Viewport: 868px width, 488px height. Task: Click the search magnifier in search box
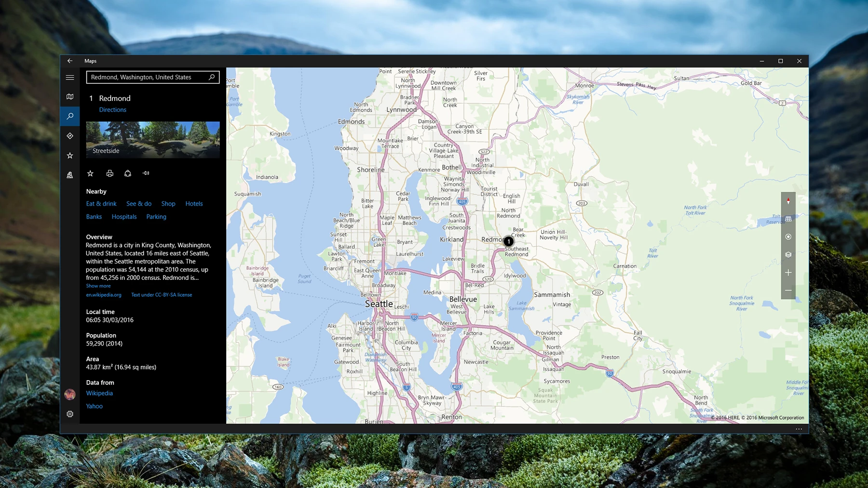click(x=212, y=77)
